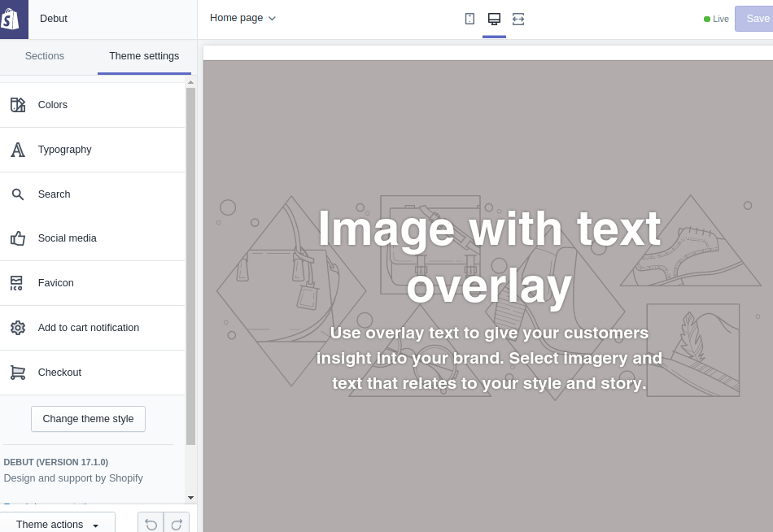Screen dimensions: 773x532
Task: Open the Social media settings
Action: pyautogui.click(x=67, y=238)
